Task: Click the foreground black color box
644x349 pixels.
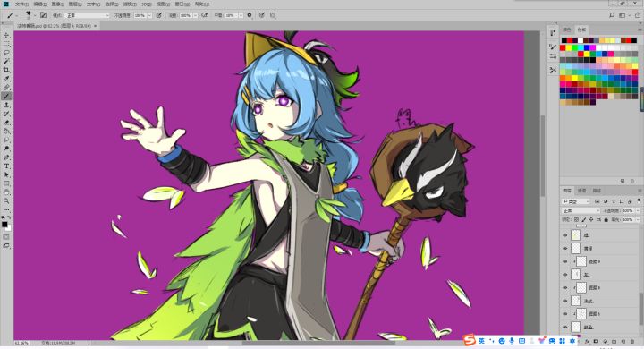Action: (x=4, y=224)
